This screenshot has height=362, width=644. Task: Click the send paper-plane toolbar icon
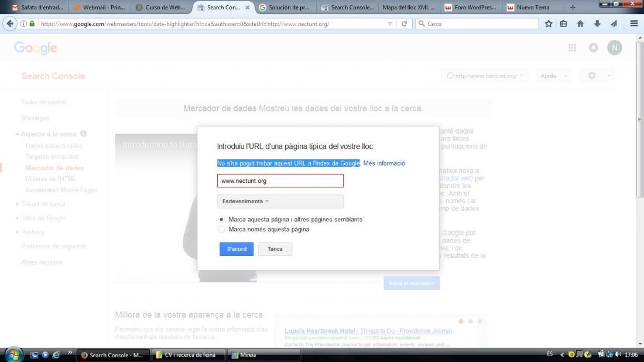click(613, 24)
